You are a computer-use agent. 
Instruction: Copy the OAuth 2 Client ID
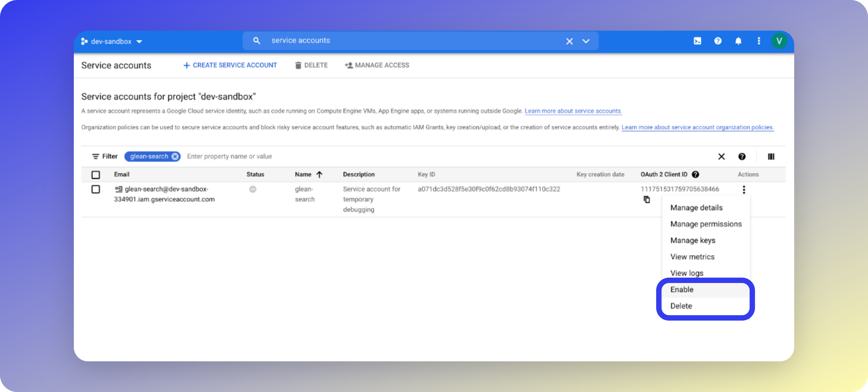(647, 200)
